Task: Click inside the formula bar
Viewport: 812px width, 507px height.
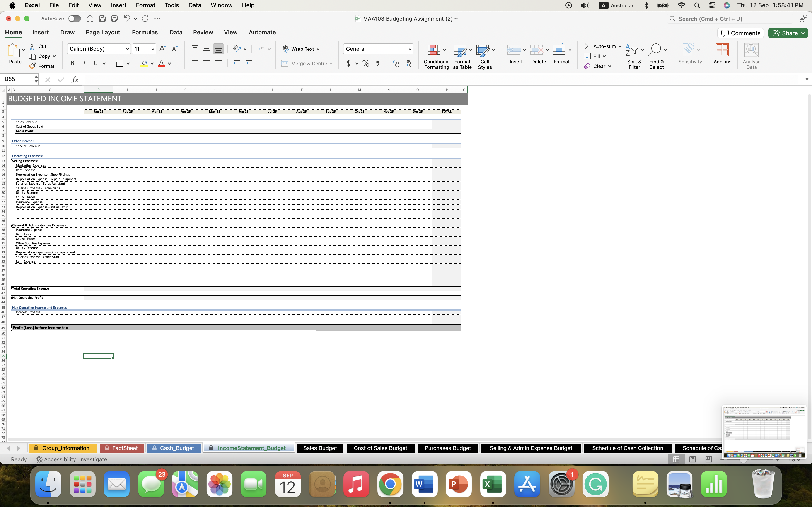Action: (268, 79)
